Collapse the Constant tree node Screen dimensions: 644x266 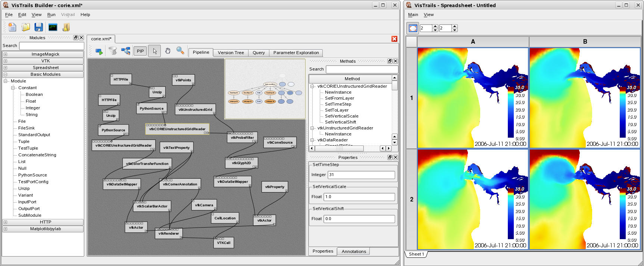point(13,88)
